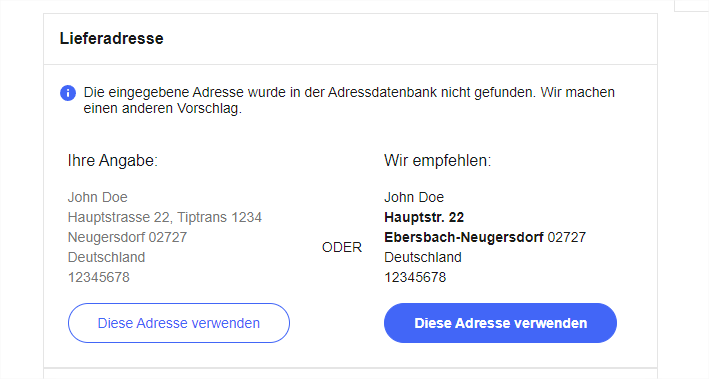Select the ODER separator text

[342, 247]
